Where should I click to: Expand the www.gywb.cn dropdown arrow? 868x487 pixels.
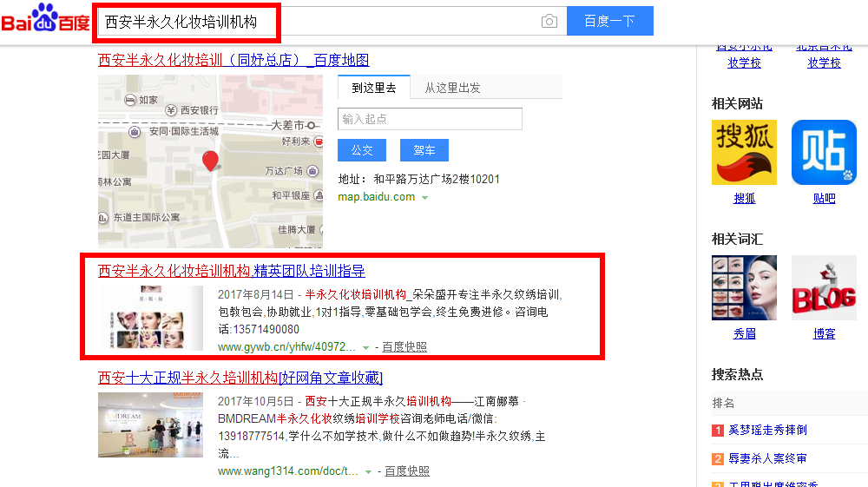[366, 347]
